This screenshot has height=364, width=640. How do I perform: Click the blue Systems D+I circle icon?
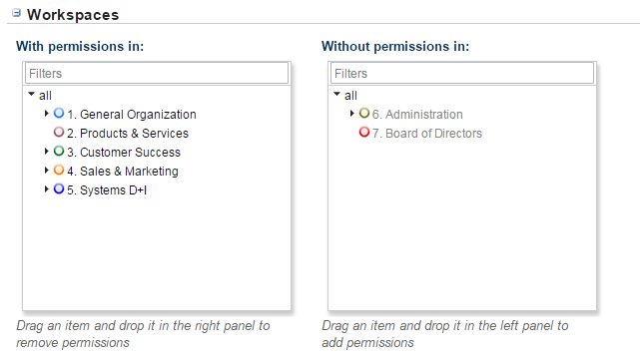[59, 188]
